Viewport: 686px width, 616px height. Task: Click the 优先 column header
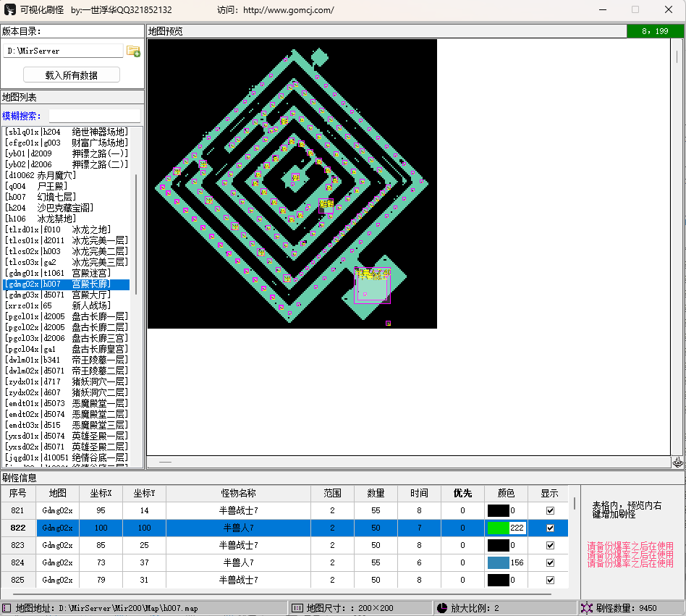[462, 493]
